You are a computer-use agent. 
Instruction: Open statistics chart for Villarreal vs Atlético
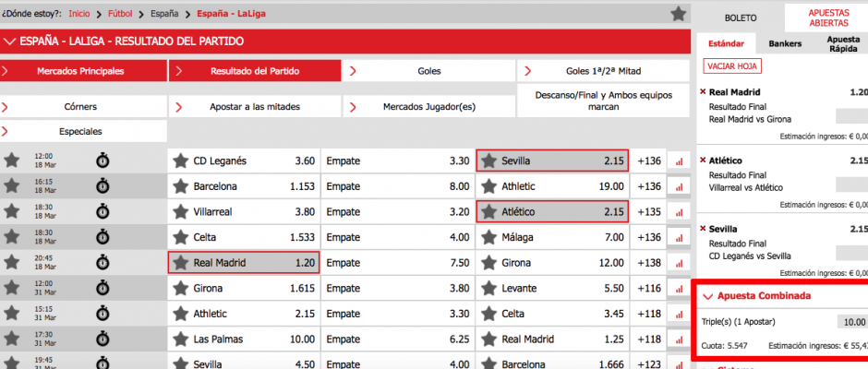click(679, 212)
